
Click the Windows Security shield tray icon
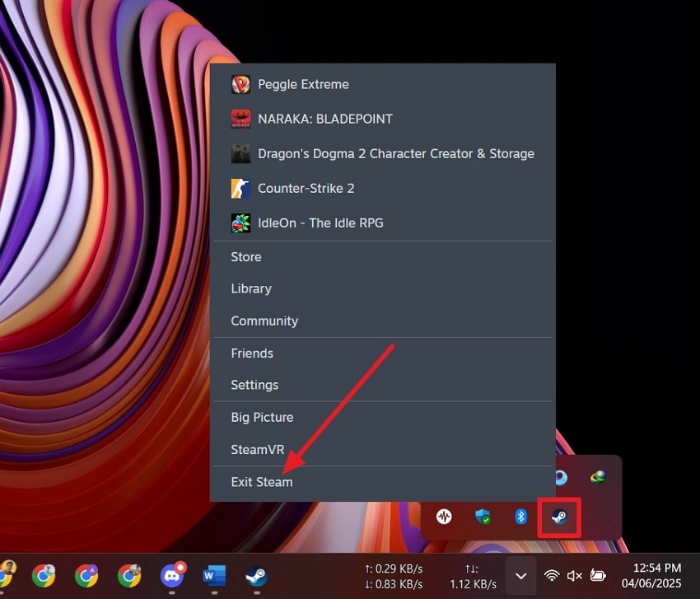[x=483, y=517]
